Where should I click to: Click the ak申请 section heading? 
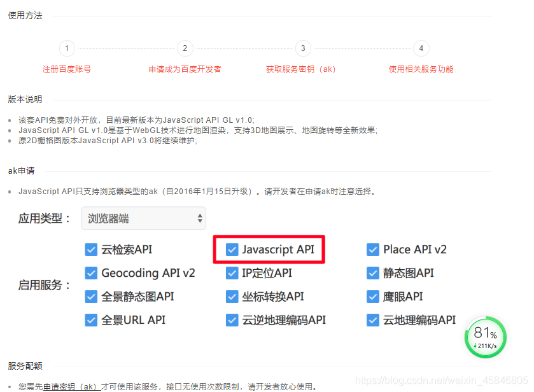22,171
